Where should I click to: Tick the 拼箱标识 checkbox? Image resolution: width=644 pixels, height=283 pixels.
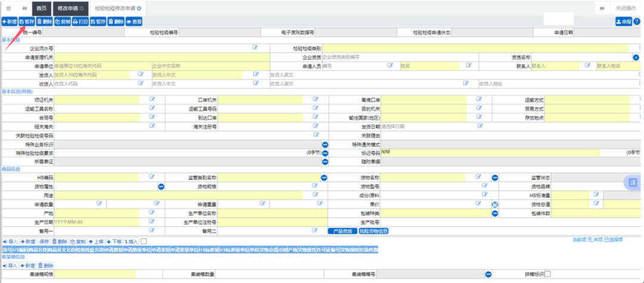pos(548,274)
